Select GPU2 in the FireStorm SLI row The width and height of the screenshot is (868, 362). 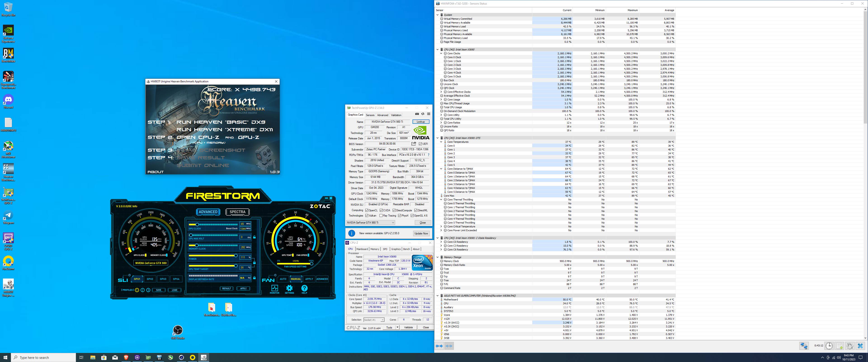(x=150, y=279)
